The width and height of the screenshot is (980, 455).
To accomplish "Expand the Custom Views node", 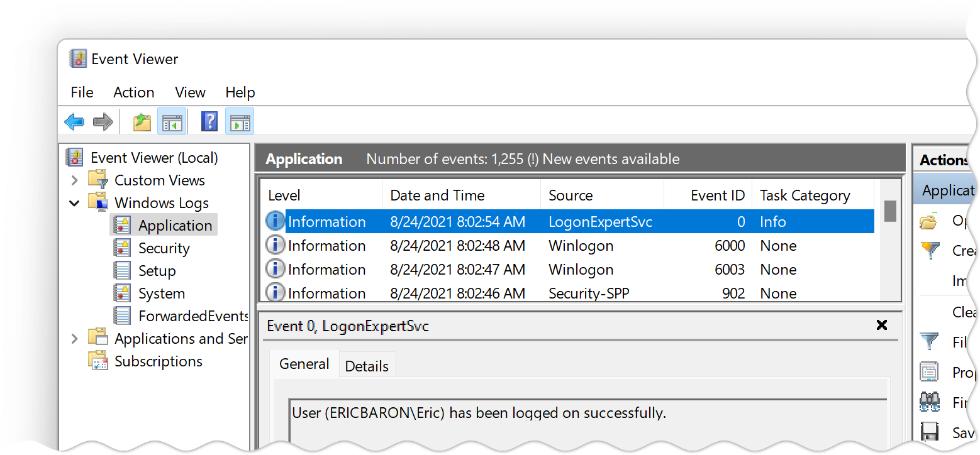I will tap(74, 180).
